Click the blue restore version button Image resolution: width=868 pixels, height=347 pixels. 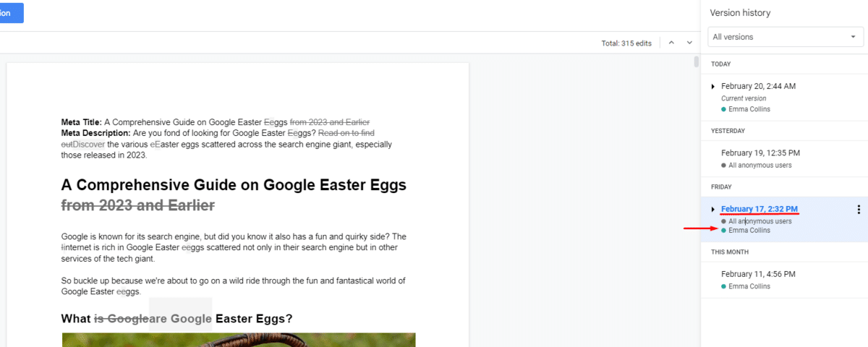tap(10, 13)
